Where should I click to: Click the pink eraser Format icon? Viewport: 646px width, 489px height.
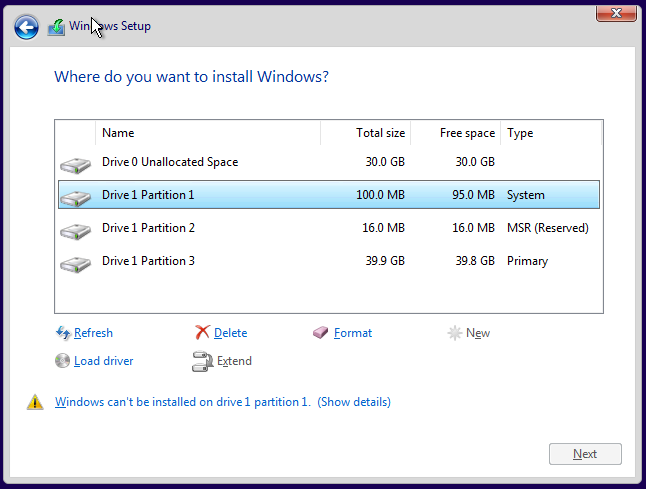pyautogui.click(x=321, y=332)
